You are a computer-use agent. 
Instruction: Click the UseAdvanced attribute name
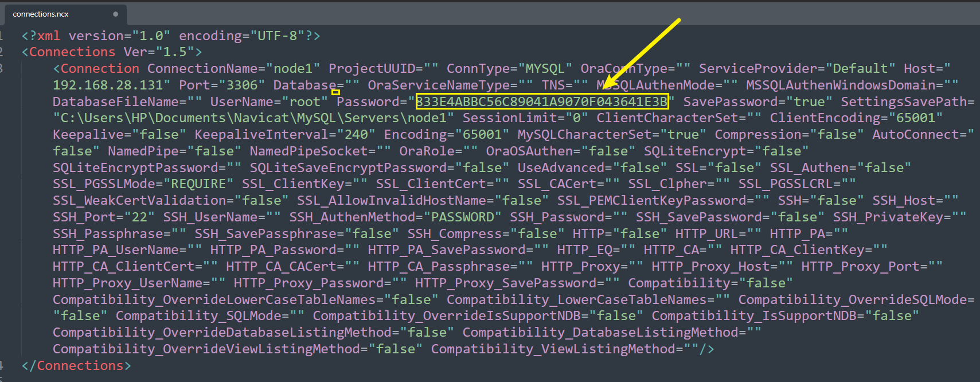click(x=561, y=167)
